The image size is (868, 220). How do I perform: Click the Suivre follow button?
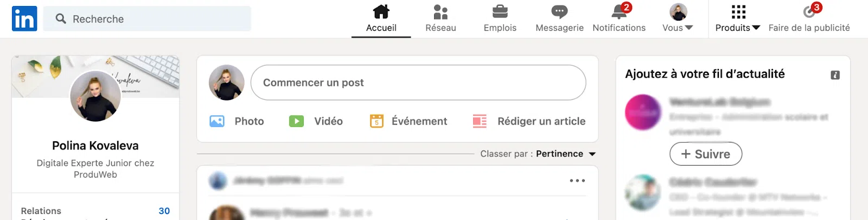point(706,154)
